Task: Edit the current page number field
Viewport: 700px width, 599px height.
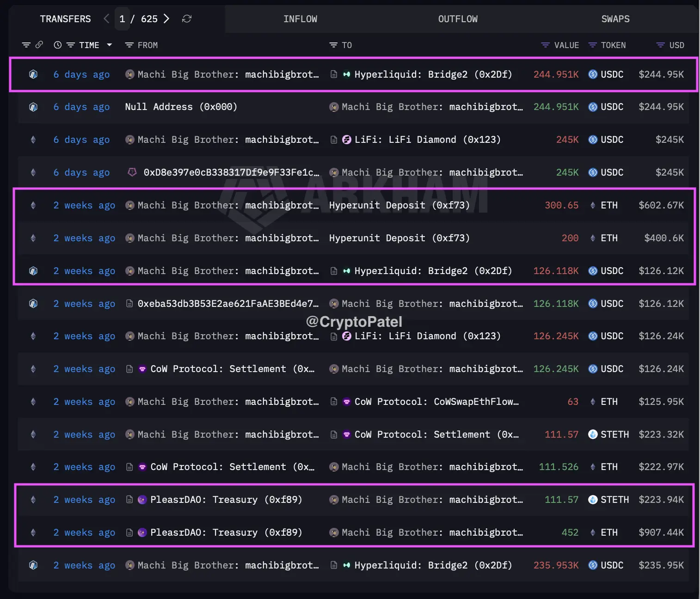Action: point(122,19)
